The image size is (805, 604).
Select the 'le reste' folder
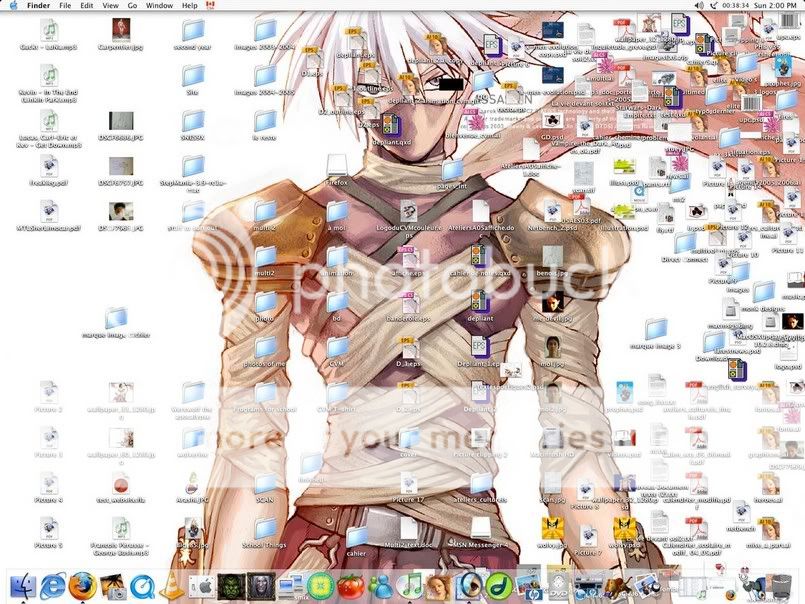point(265,121)
